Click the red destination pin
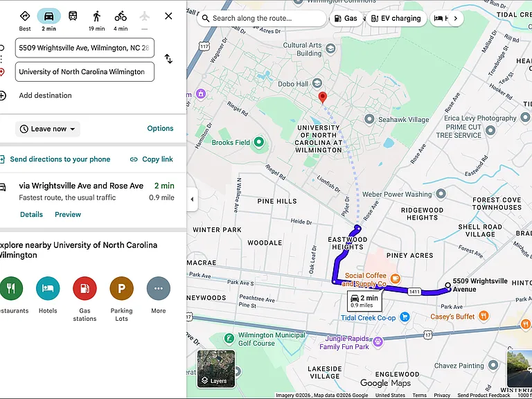This screenshot has height=399, width=532. [323, 98]
